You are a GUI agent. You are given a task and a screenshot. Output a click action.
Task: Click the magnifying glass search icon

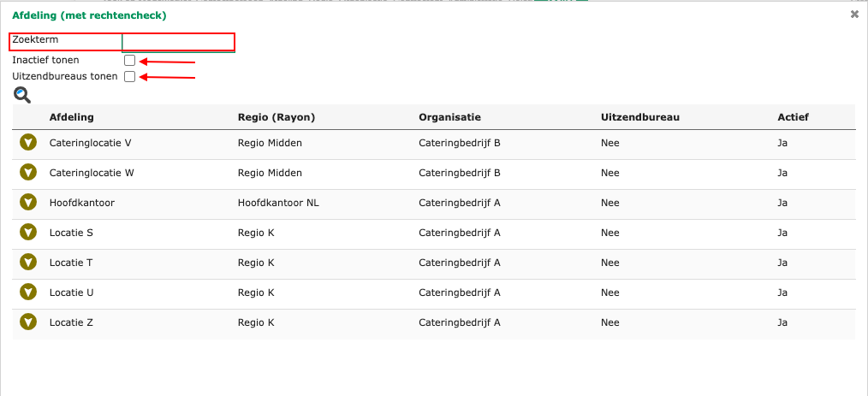pos(22,95)
